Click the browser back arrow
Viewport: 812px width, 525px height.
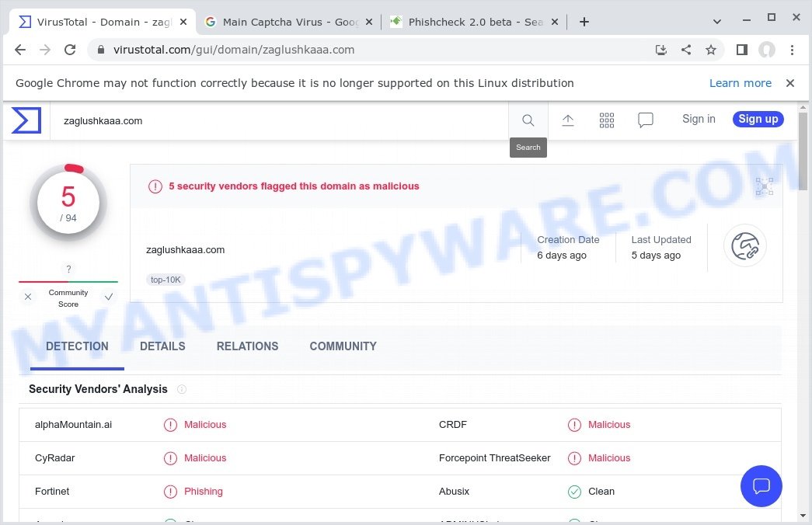pyautogui.click(x=20, y=50)
